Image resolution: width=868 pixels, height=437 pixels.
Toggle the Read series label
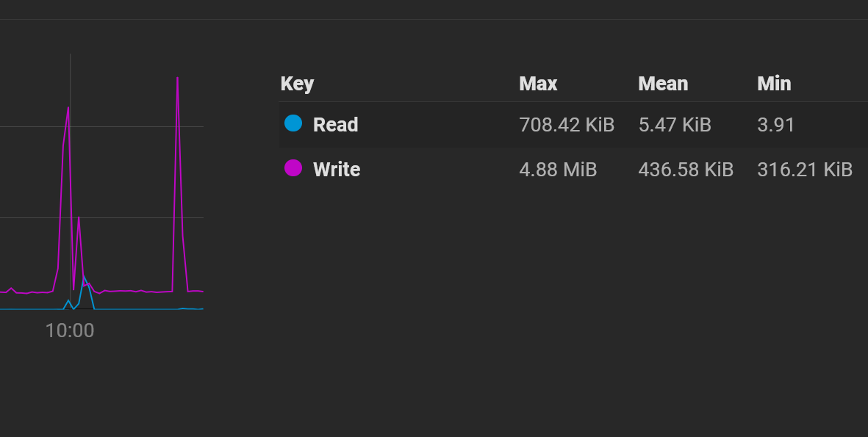click(x=335, y=124)
